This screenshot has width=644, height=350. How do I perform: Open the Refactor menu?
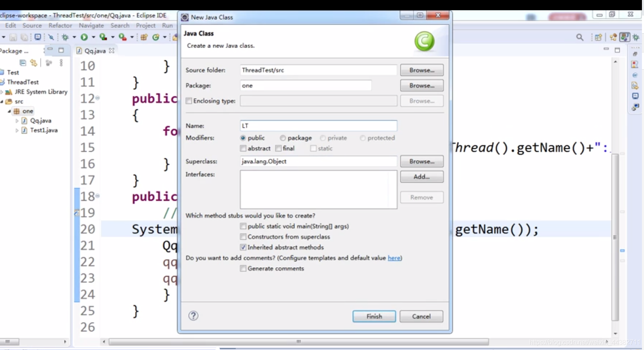(x=60, y=25)
